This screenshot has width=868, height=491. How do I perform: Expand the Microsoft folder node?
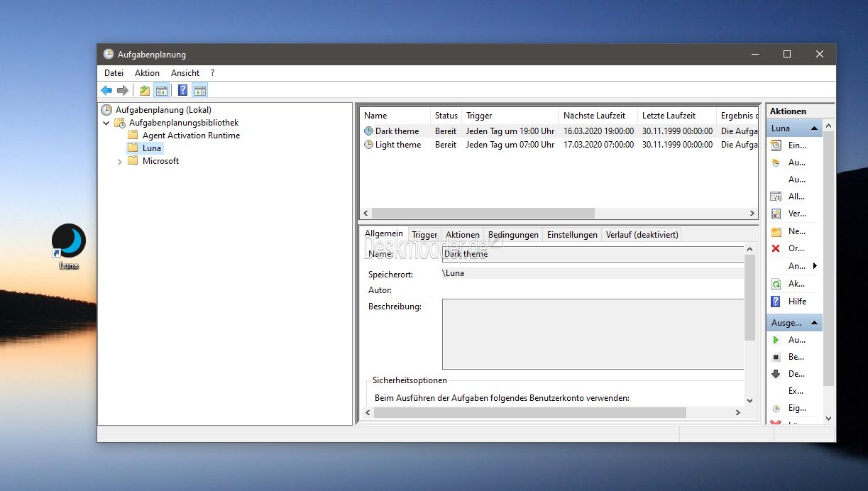pos(119,162)
